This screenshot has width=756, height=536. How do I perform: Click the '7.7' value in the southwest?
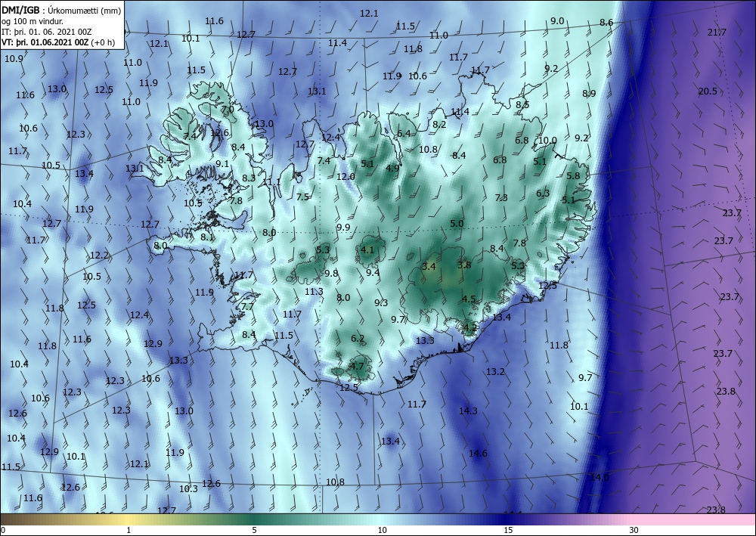point(247,307)
